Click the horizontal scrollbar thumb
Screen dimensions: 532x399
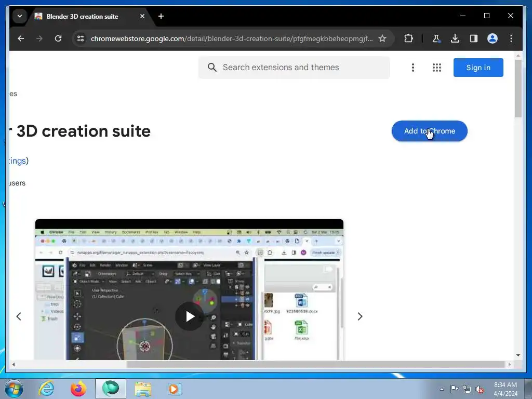[316, 364]
